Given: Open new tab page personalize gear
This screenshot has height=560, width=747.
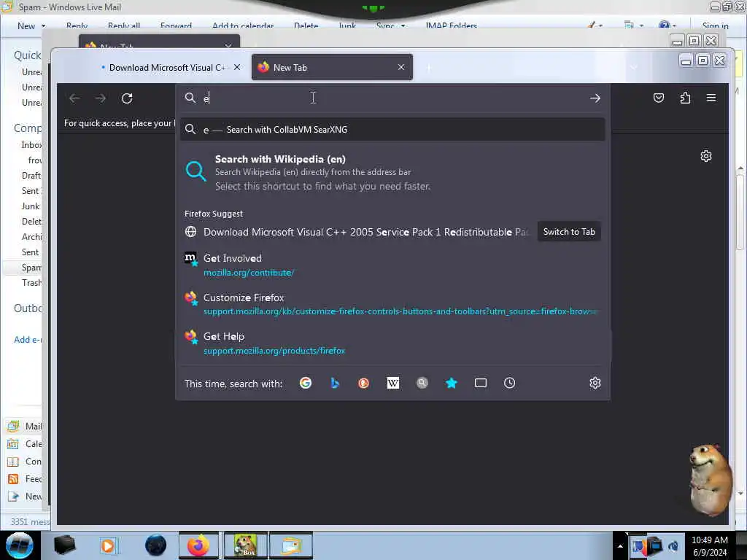Looking at the screenshot, I should point(706,156).
